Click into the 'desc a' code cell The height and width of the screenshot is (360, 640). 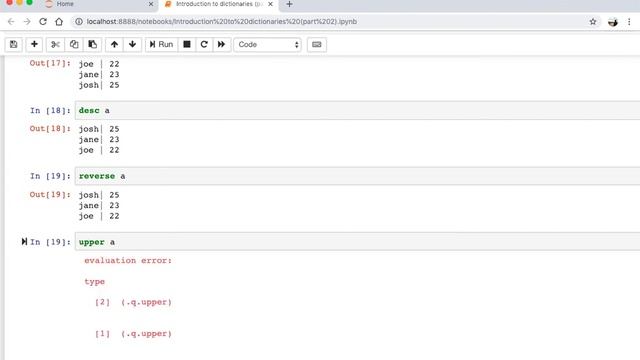tap(357, 111)
